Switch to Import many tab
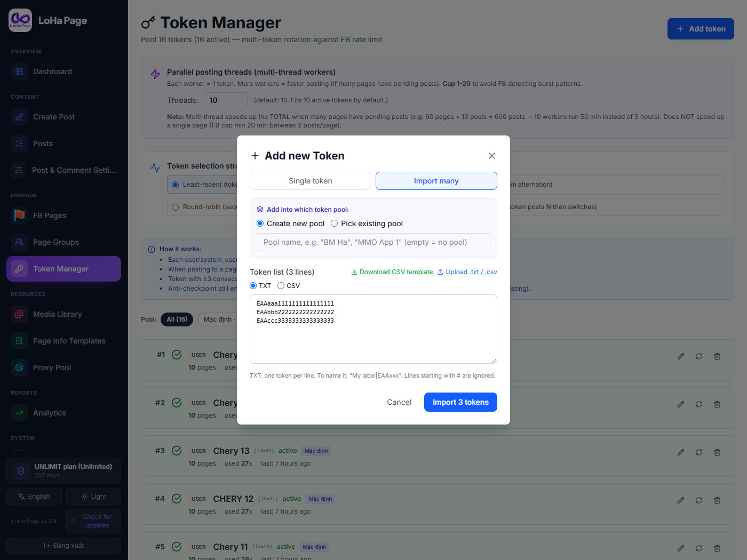 pos(436,181)
